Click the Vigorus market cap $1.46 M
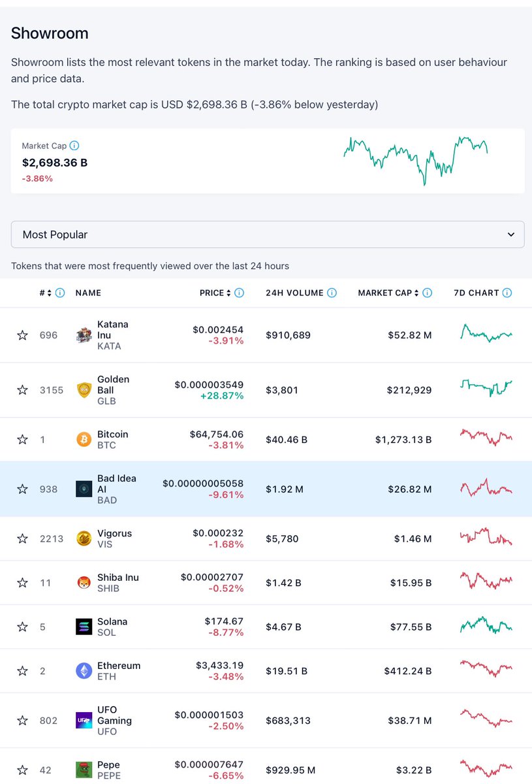532x784 pixels. point(413,538)
